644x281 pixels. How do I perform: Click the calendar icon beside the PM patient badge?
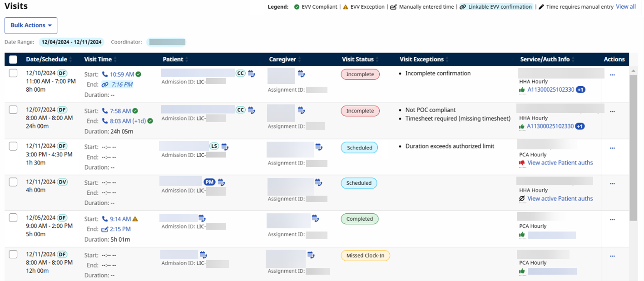[x=221, y=182]
